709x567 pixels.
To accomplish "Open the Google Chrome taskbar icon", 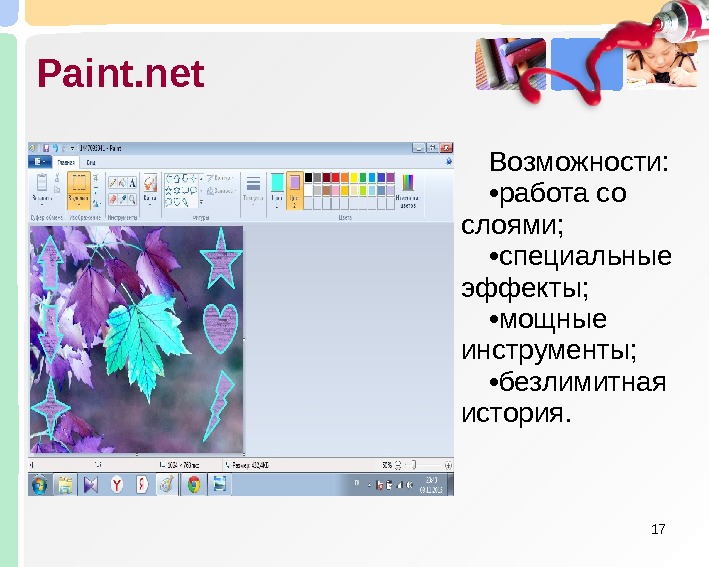I will pyautogui.click(x=194, y=485).
